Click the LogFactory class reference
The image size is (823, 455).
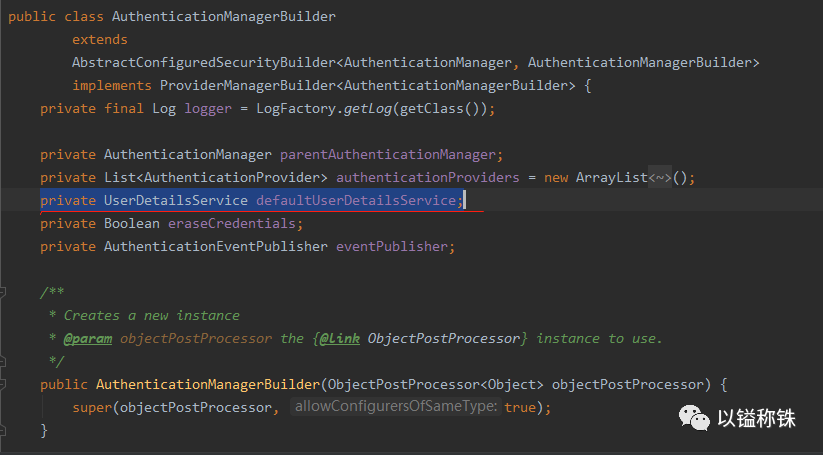pos(296,109)
